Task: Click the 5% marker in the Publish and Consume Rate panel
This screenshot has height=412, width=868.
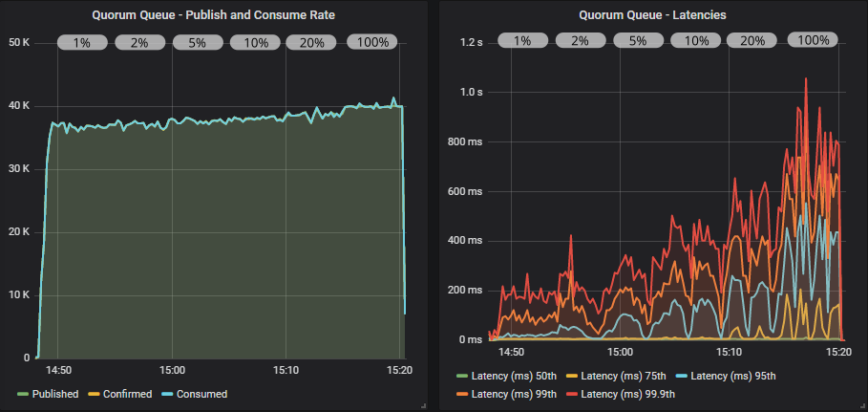Action: (197, 42)
